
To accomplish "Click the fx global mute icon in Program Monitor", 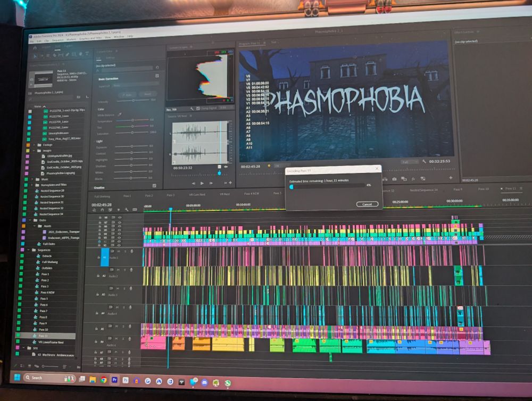I will pos(413,178).
